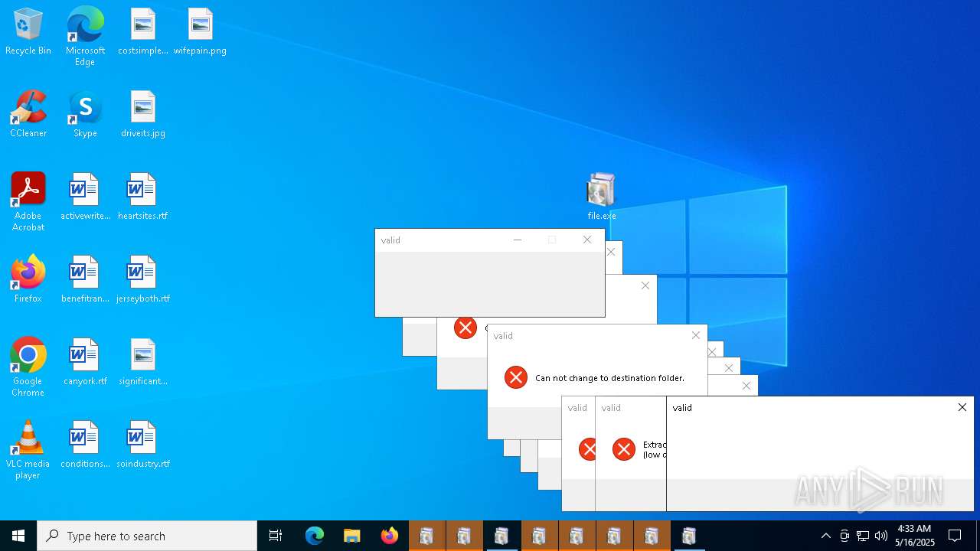This screenshot has height=551, width=980.
Task: Open the Recycle Bin icon
Action: point(28,32)
